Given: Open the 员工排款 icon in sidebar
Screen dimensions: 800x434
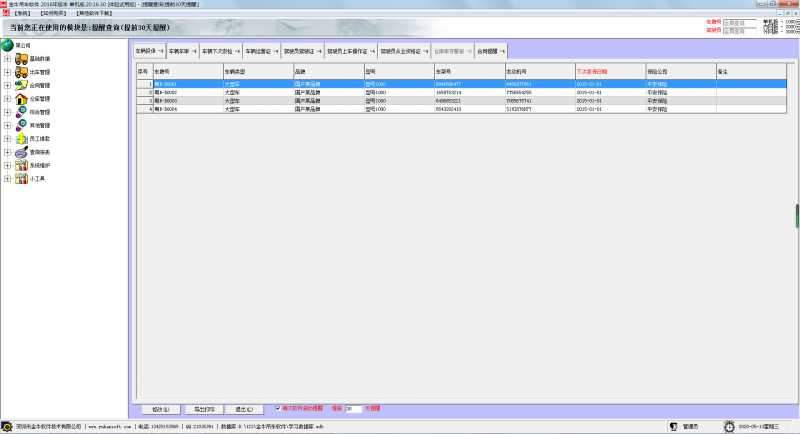Looking at the screenshot, I should [x=21, y=139].
